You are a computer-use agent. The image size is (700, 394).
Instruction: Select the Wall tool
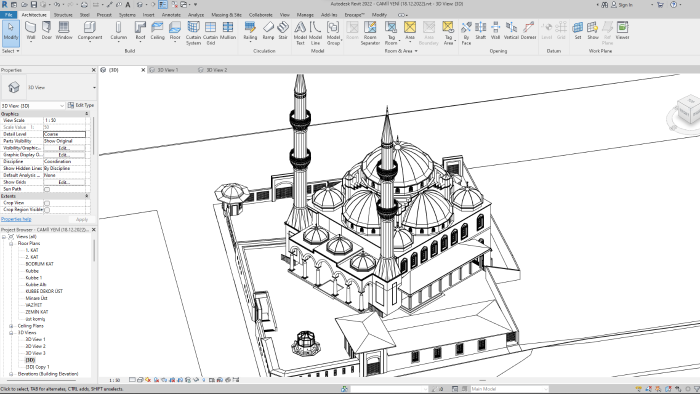click(x=30, y=31)
